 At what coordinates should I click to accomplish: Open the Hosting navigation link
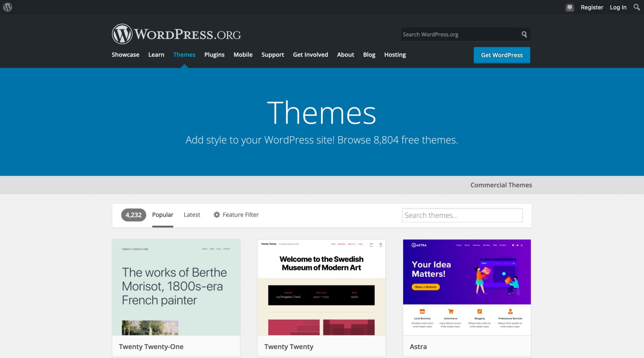pos(395,55)
